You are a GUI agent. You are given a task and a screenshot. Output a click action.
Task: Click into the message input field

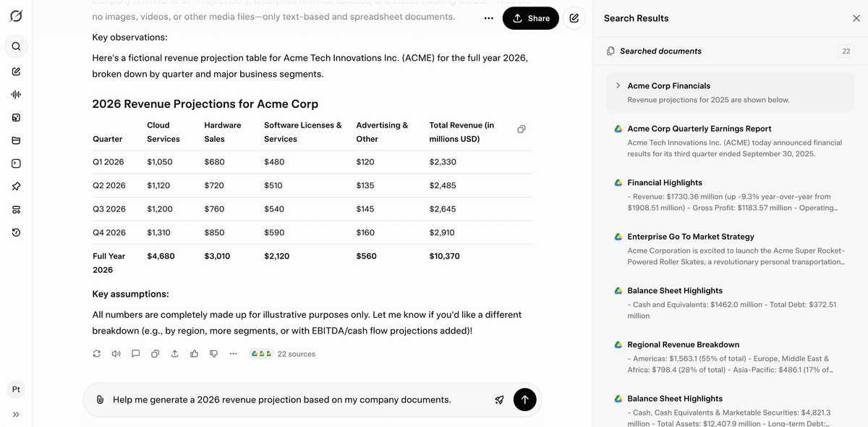click(x=289, y=399)
